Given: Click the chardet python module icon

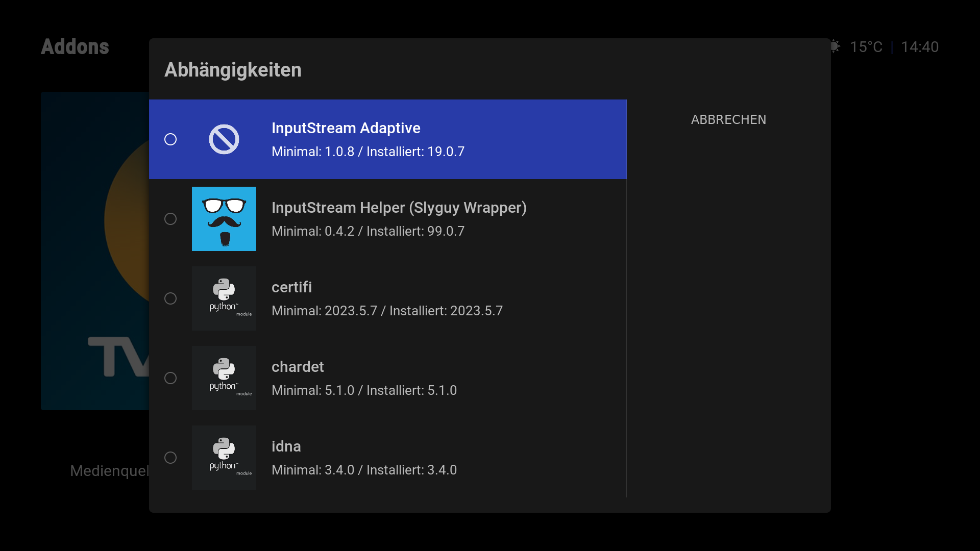Looking at the screenshot, I should (x=224, y=378).
